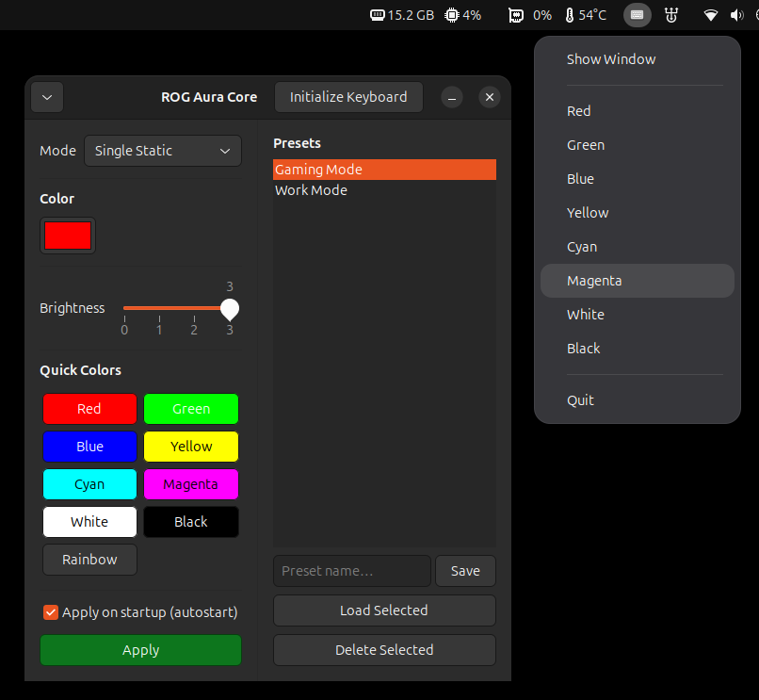Choose Magenta in tray menu
The height and width of the screenshot is (700, 759).
coord(637,281)
